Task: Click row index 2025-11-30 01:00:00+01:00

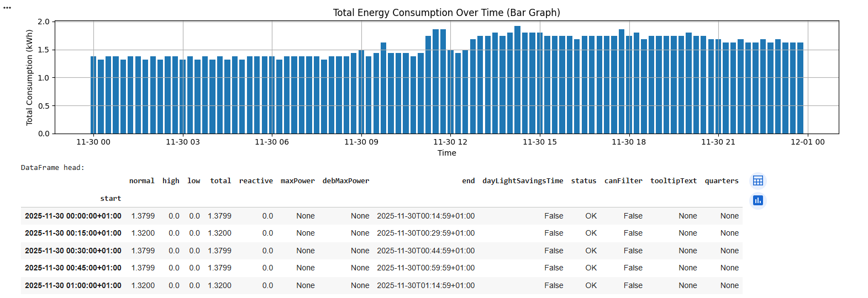Action: pos(73,285)
